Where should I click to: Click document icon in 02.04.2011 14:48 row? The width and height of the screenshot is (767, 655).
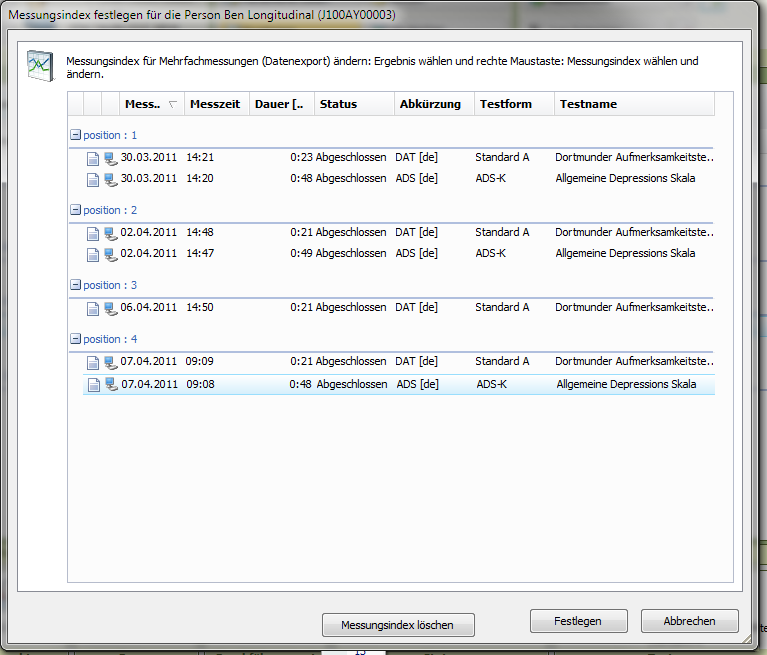[93, 233]
